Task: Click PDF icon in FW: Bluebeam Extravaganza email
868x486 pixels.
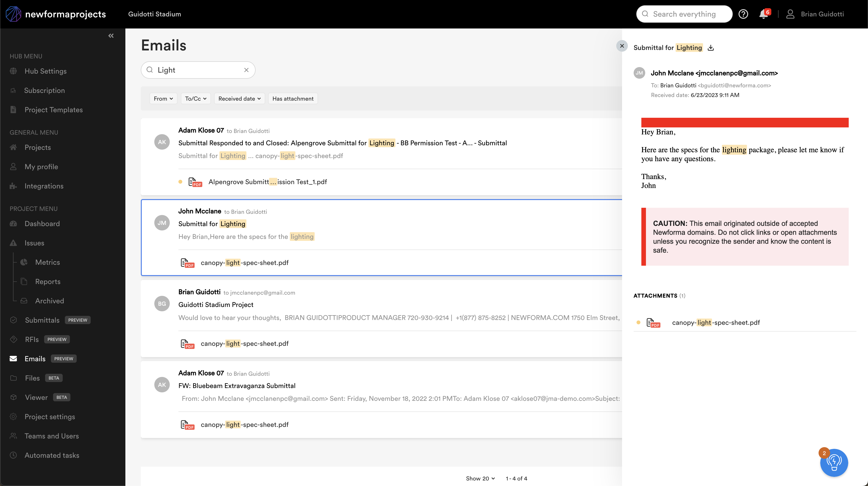Action: (x=187, y=425)
